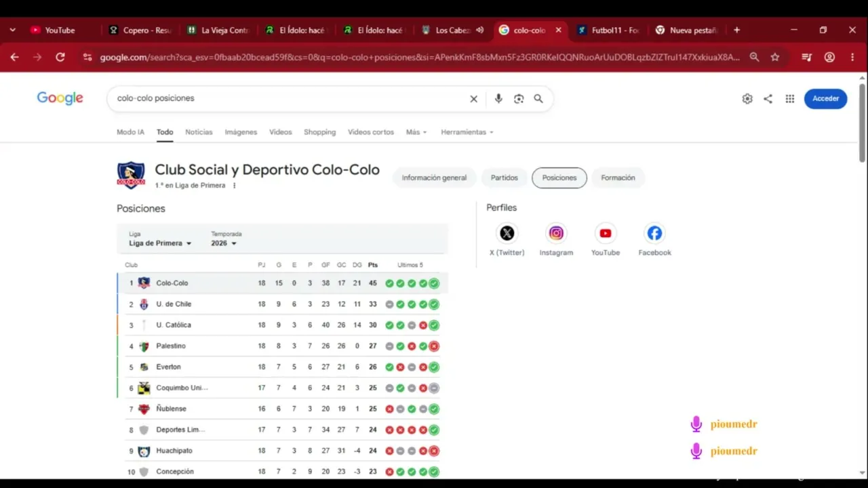Click the Google logo
The width and height of the screenshot is (868, 488).
(x=60, y=98)
